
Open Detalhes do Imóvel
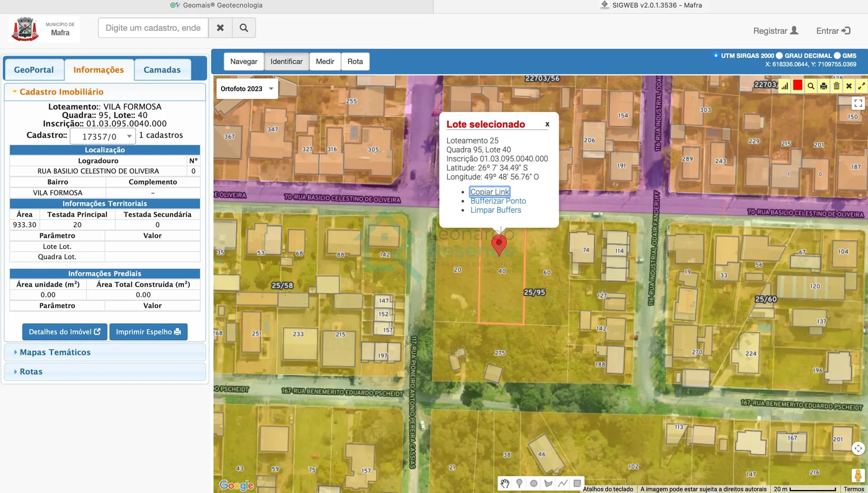65,332
